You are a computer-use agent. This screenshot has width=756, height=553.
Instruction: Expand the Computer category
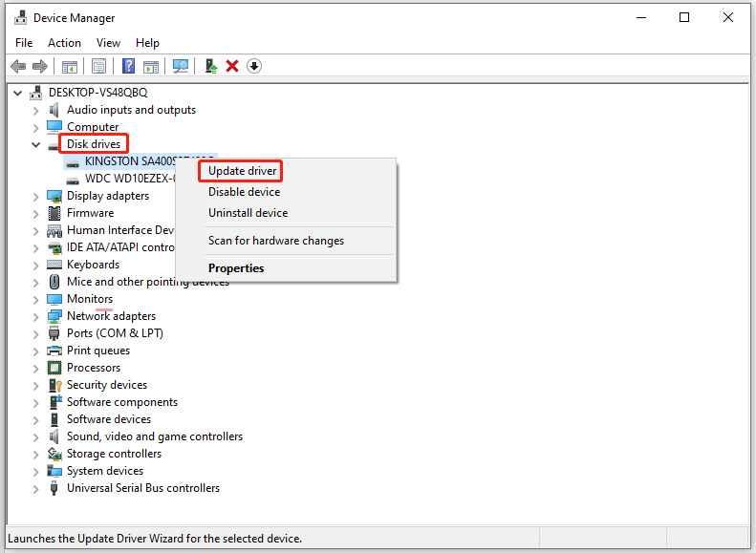click(35, 128)
